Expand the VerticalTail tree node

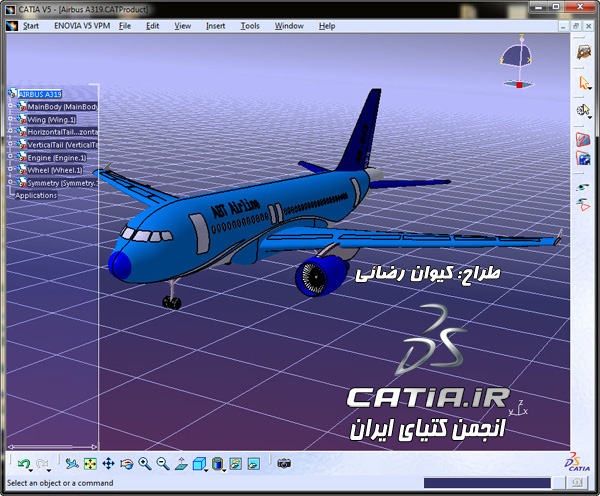click(11, 144)
